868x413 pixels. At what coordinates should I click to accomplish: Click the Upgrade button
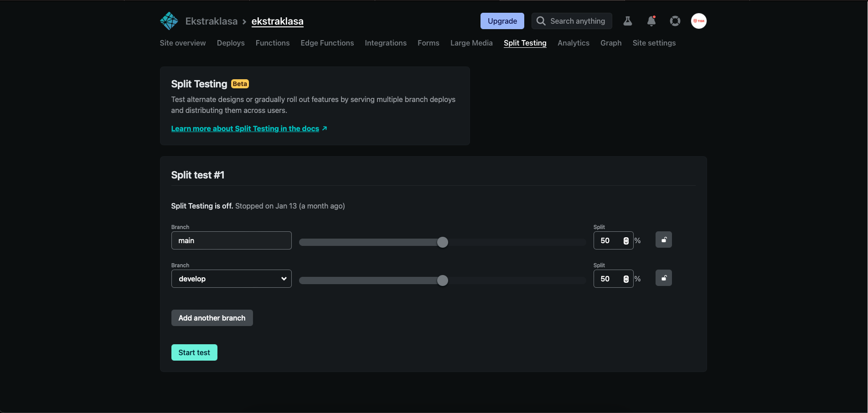(x=502, y=21)
